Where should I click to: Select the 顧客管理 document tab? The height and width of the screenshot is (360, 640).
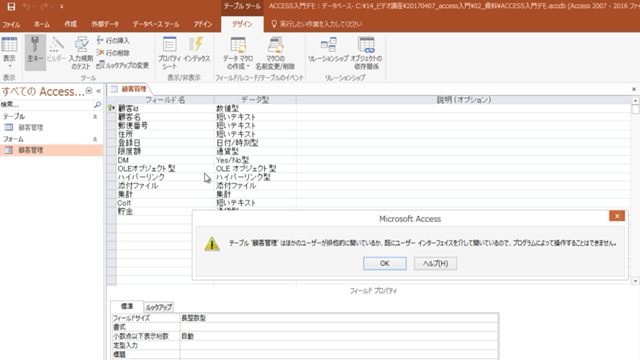click(x=129, y=89)
